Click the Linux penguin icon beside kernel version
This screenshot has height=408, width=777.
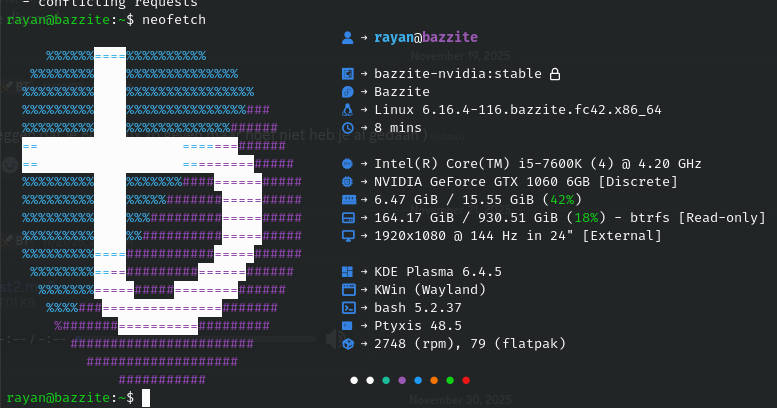pos(348,110)
